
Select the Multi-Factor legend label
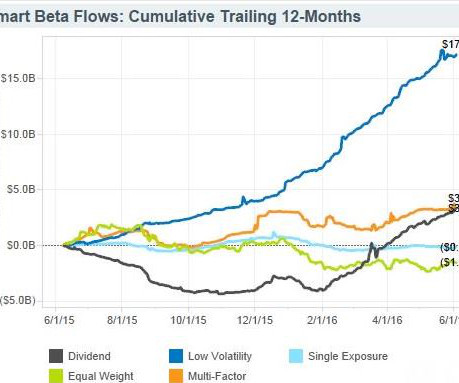pyautogui.click(x=217, y=376)
